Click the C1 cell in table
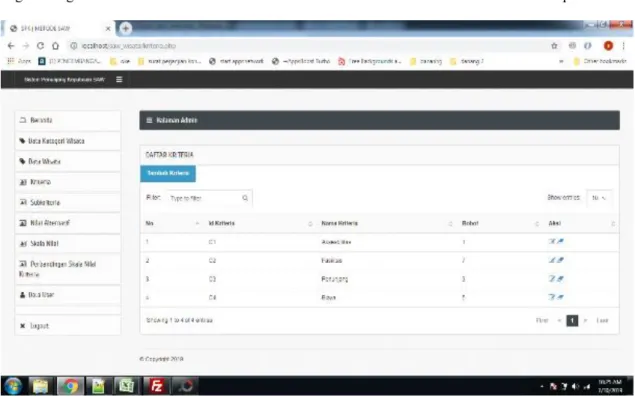 212,242
